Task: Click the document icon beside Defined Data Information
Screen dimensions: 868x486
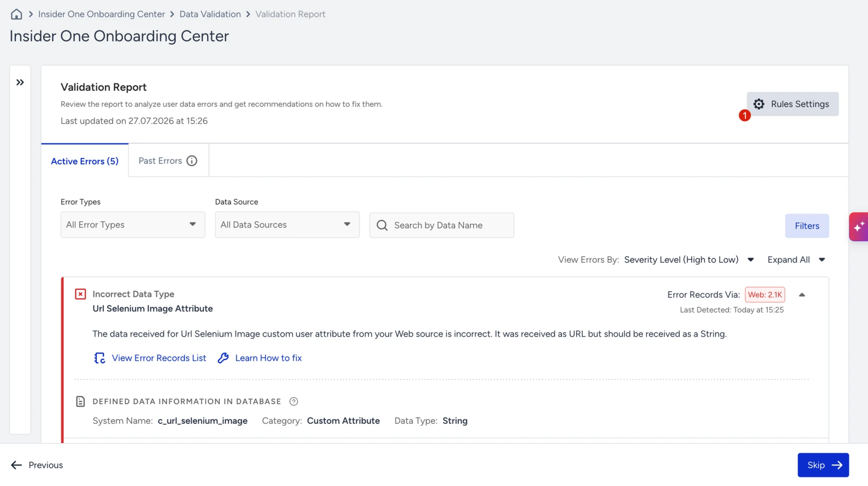Action: pos(80,401)
